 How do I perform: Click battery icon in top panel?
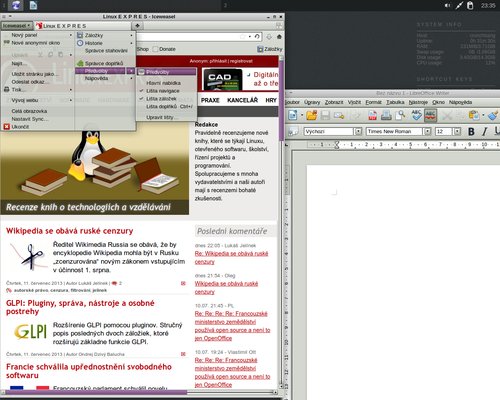[x=470, y=6]
